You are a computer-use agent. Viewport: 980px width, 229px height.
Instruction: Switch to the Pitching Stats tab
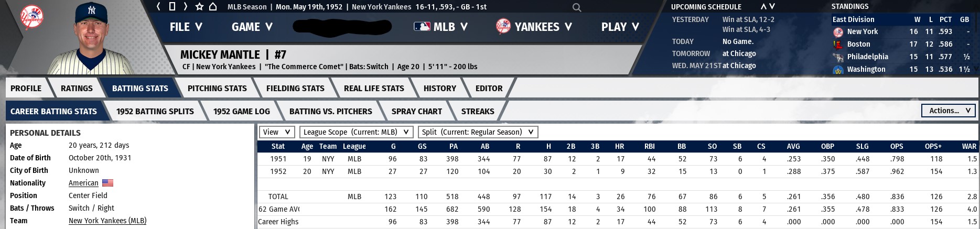[x=217, y=88]
